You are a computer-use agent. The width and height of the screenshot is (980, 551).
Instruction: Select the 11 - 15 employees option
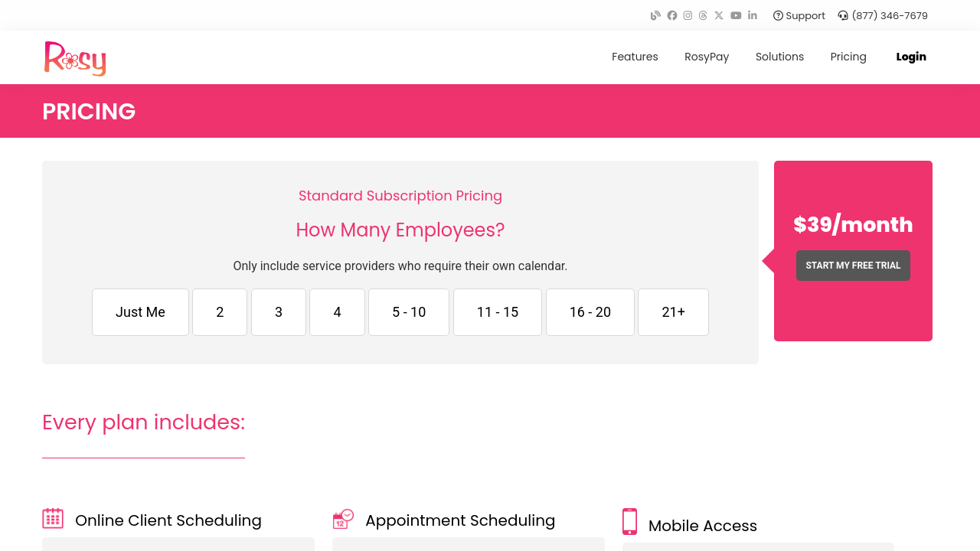coord(498,312)
